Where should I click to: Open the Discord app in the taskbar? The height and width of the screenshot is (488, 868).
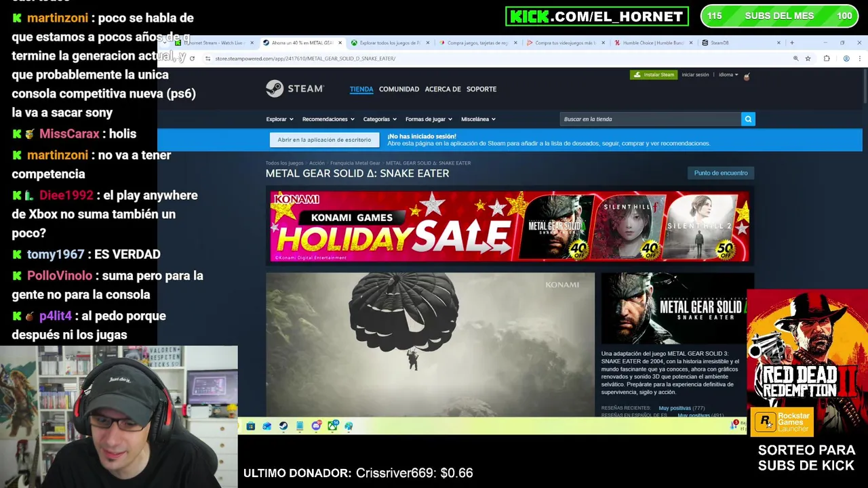coord(316,426)
